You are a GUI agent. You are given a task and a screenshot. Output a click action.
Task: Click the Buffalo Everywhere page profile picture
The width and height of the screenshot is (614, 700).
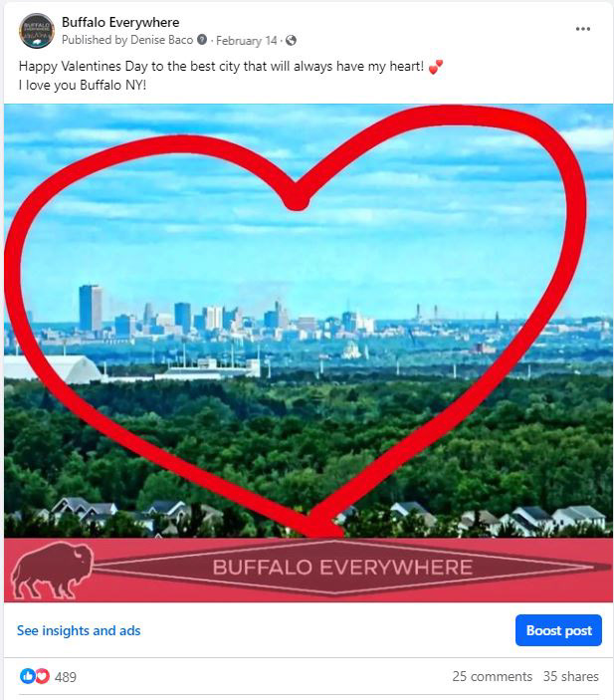point(37,31)
